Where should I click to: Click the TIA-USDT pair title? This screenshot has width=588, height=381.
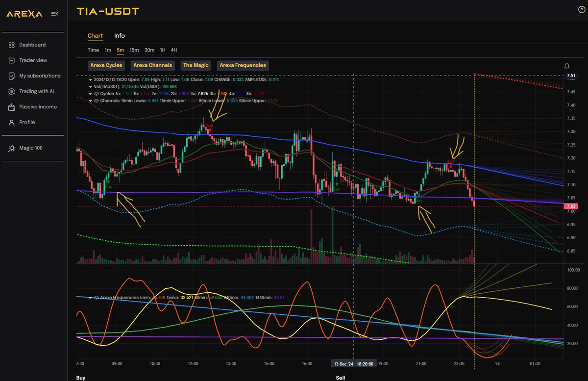pyautogui.click(x=108, y=11)
